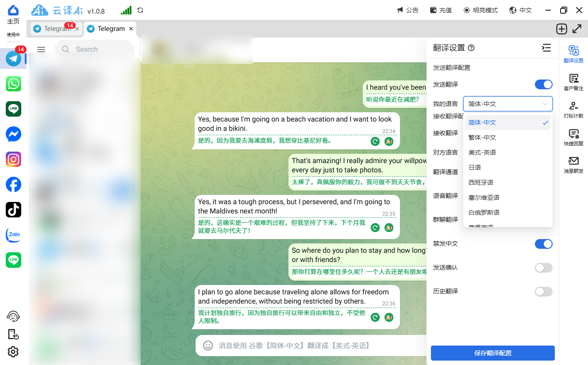Viewport: 588px width, 365px height.
Task: Select 美式-英语 from the language list
Action: coord(482,152)
